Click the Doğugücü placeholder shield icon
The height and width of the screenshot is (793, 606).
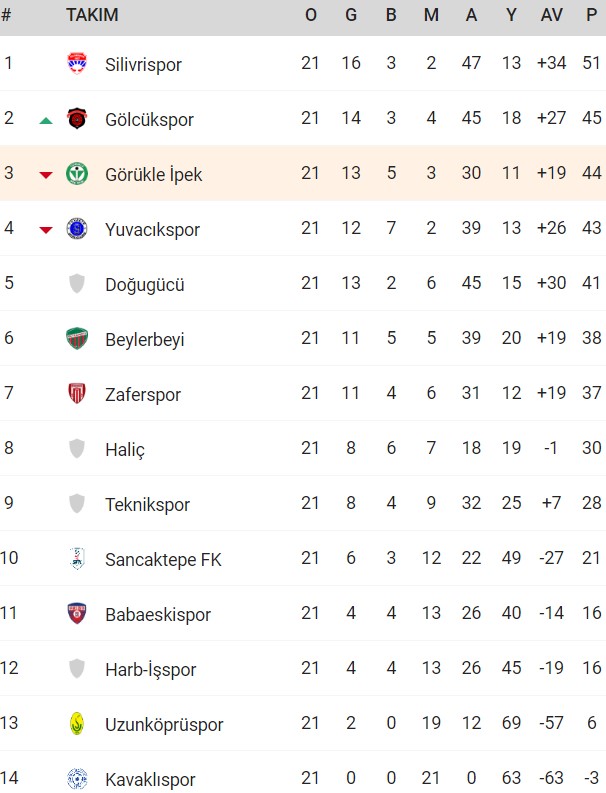point(77,284)
